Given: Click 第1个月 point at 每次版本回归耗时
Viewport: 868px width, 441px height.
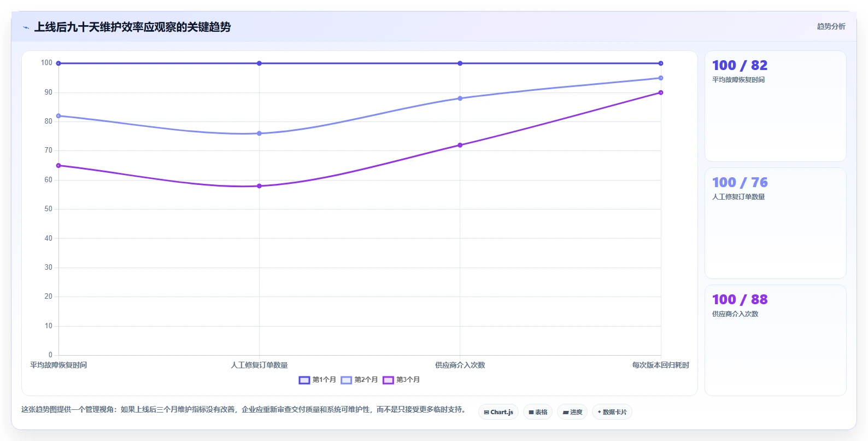Looking at the screenshot, I should pos(661,63).
